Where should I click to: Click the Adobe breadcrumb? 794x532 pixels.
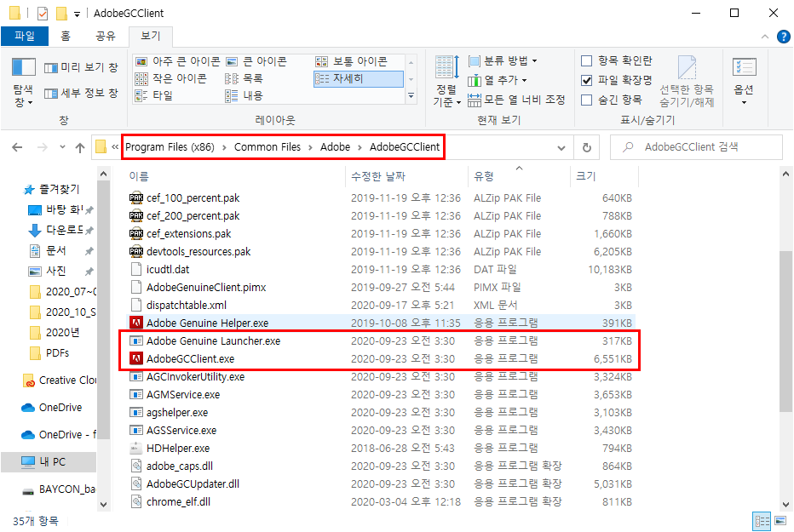[x=335, y=147]
